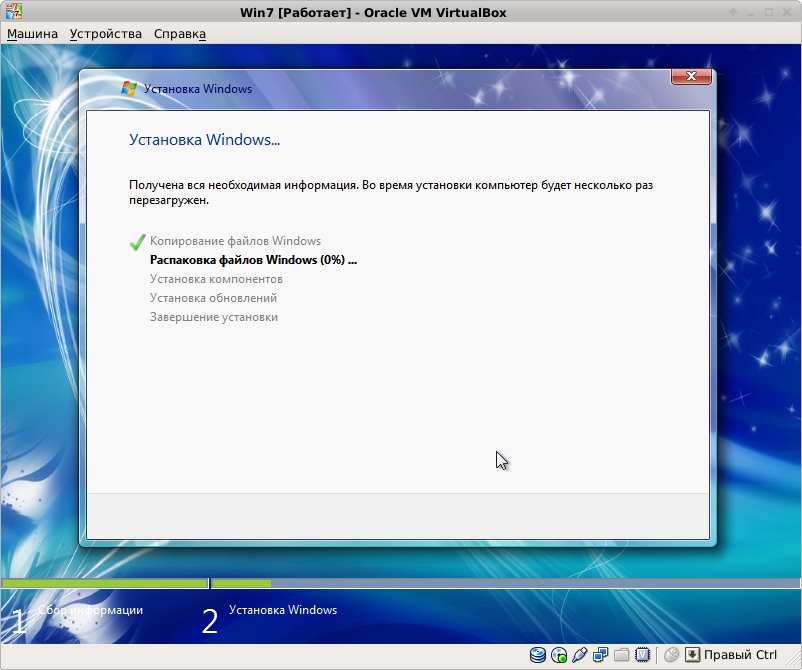802x670 pixels.
Task: Click the VirtualBox window icon in the title bar
Action: [x=14, y=11]
